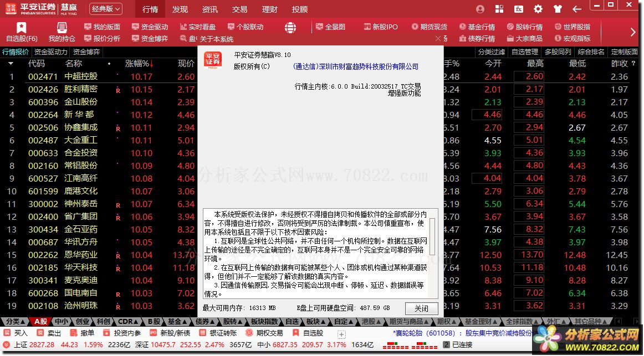This screenshot has width=644, height=356.
Task: Open the fx formula manager icon
Action: point(519,9)
